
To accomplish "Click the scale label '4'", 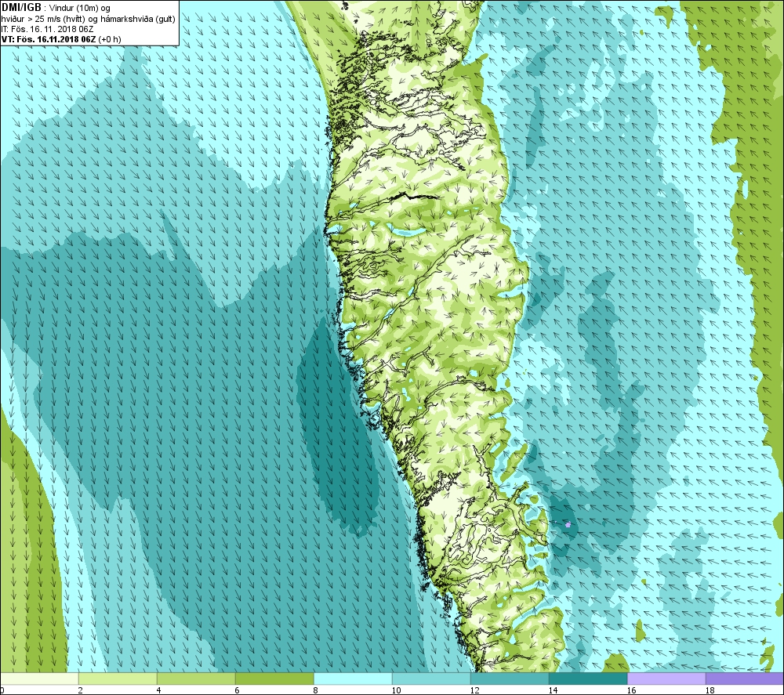I will tap(159, 690).
